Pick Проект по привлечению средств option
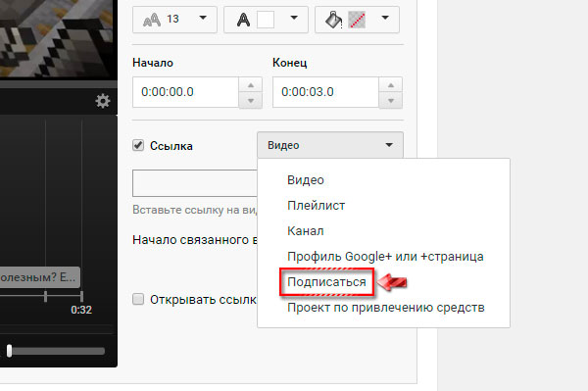Viewport: 588px width, 391px height. coord(386,308)
